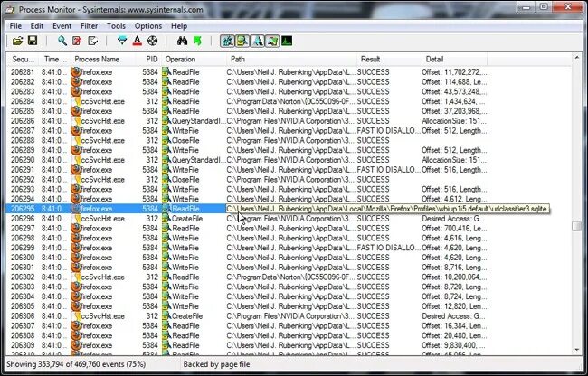
Task: Click the Include Process crosshair target icon
Action: [152, 41]
